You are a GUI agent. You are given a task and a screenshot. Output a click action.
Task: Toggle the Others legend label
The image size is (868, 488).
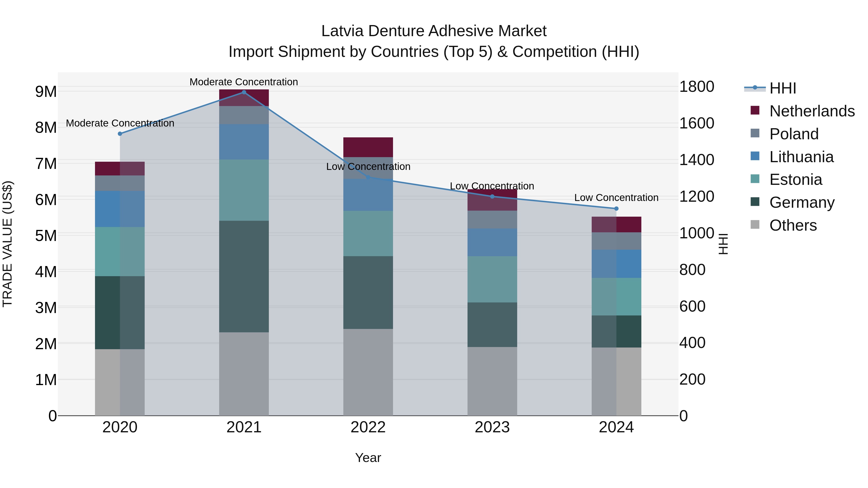coord(793,225)
